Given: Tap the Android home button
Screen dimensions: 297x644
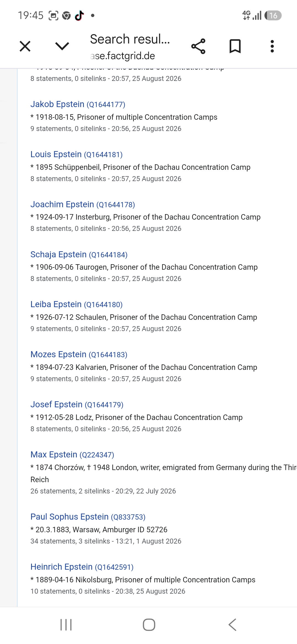Looking at the screenshot, I should pyautogui.click(x=149, y=625).
